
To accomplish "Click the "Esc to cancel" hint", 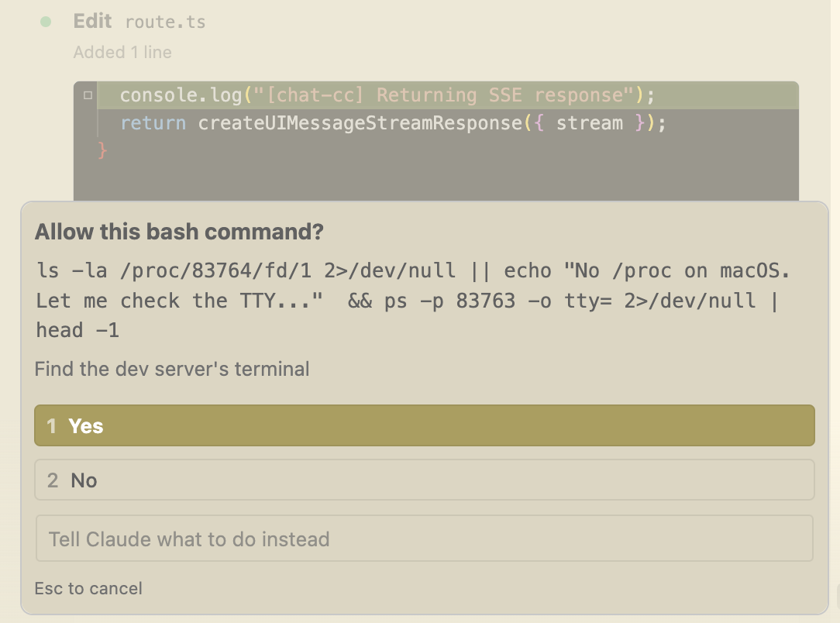I will [88, 589].
